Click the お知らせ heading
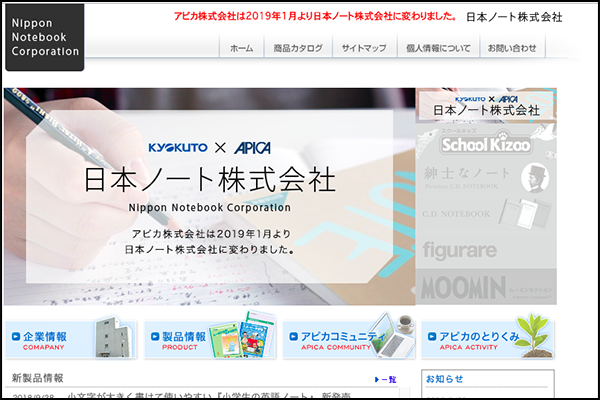600x400 pixels. tap(445, 379)
